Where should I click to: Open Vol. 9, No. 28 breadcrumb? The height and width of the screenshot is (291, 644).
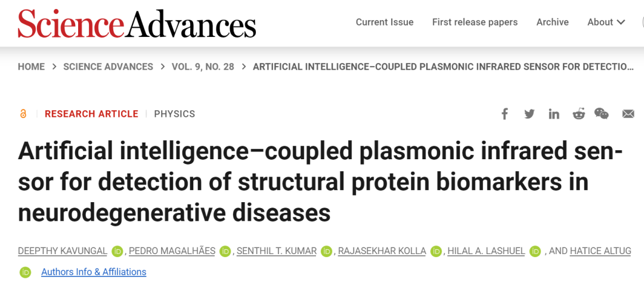coord(203,67)
